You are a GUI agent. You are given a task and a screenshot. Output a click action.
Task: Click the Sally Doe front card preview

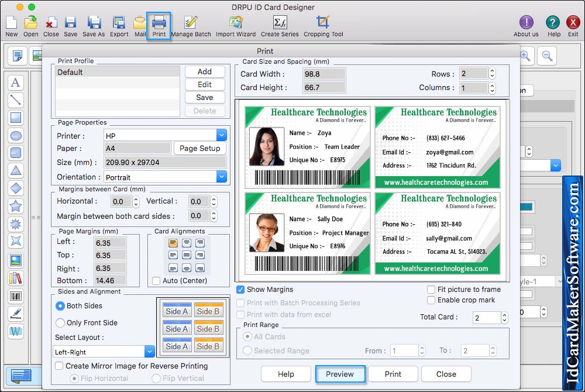click(x=308, y=233)
